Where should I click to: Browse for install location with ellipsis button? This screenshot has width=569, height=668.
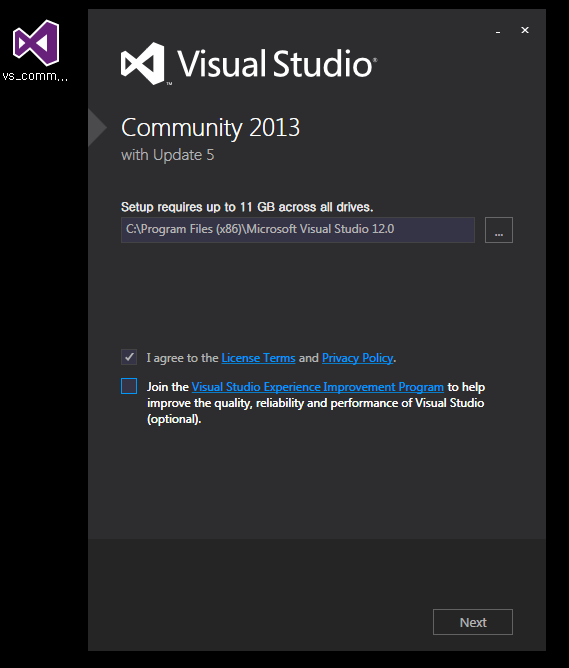pos(499,230)
